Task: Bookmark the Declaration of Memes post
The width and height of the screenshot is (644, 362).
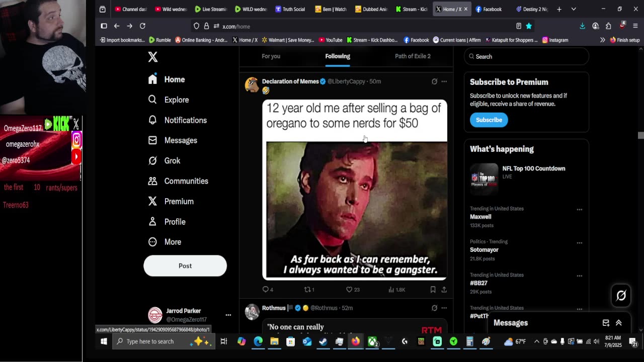Action: pos(433,290)
